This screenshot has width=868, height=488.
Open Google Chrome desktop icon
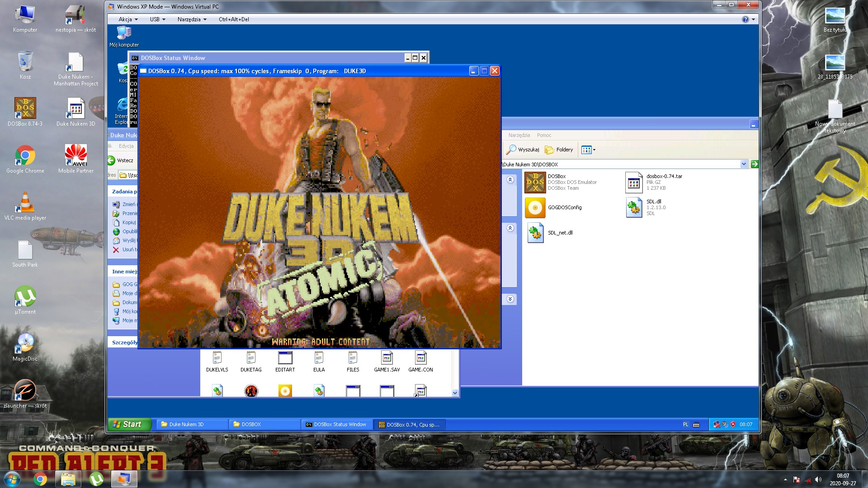[25, 160]
